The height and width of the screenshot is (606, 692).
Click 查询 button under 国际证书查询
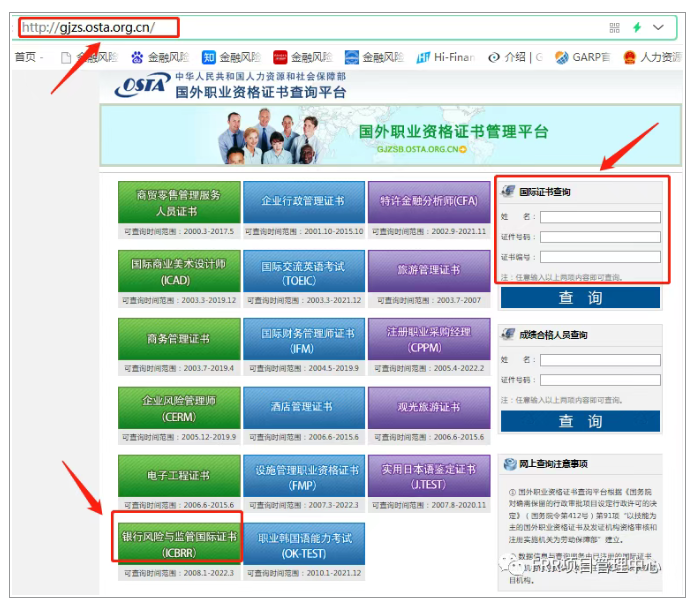pos(580,297)
